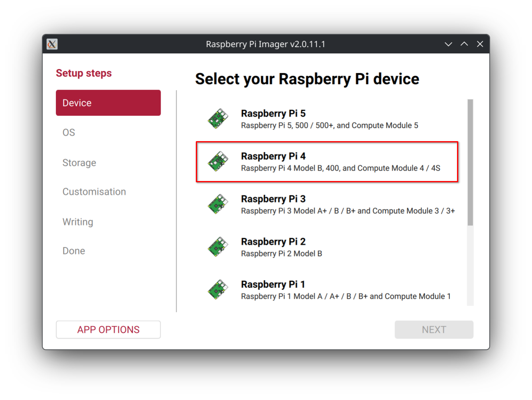Image resolution: width=532 pixels, height=400 pixels.
Task: Select the Raspberry Pi 1 title
Action: 273,284
